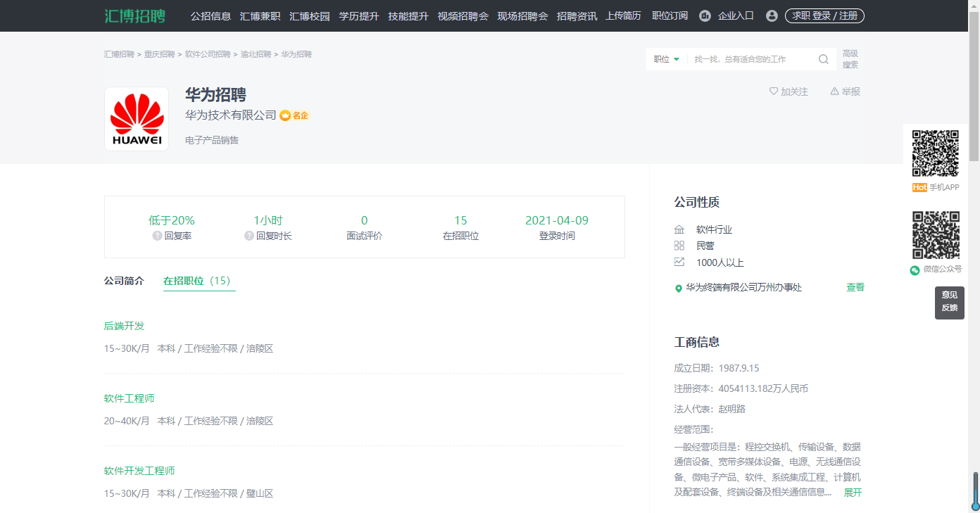Click the 意见反馈 feedback button
The height and width of the screenshot is (513, 980).
[950, 302]
